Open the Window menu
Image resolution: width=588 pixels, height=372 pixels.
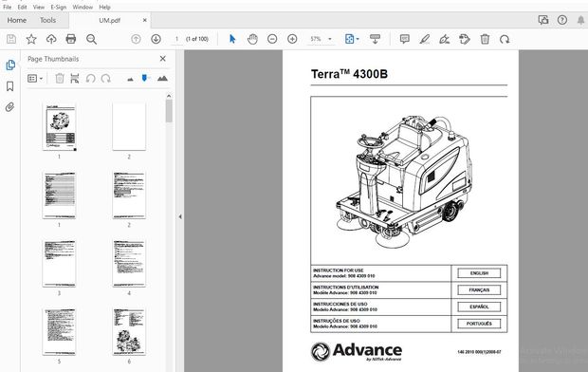(83, 7)
